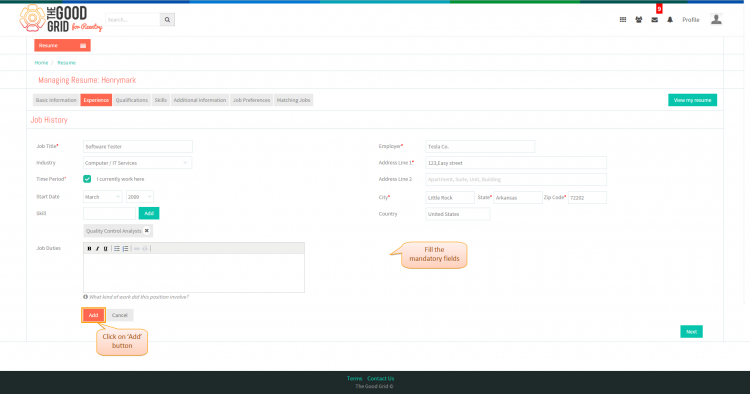Uncheck I currently work here checkbox
Viewport: 750px width, 394px height.
point(87,179)
